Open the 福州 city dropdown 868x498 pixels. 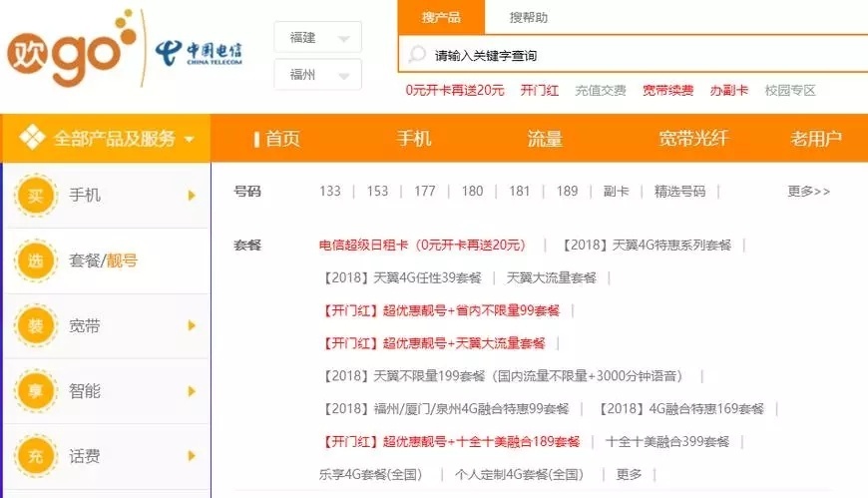(x=317, y=74)
